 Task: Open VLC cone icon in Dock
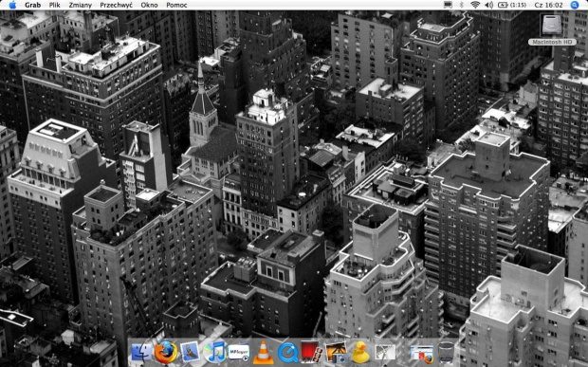(264, 353)
